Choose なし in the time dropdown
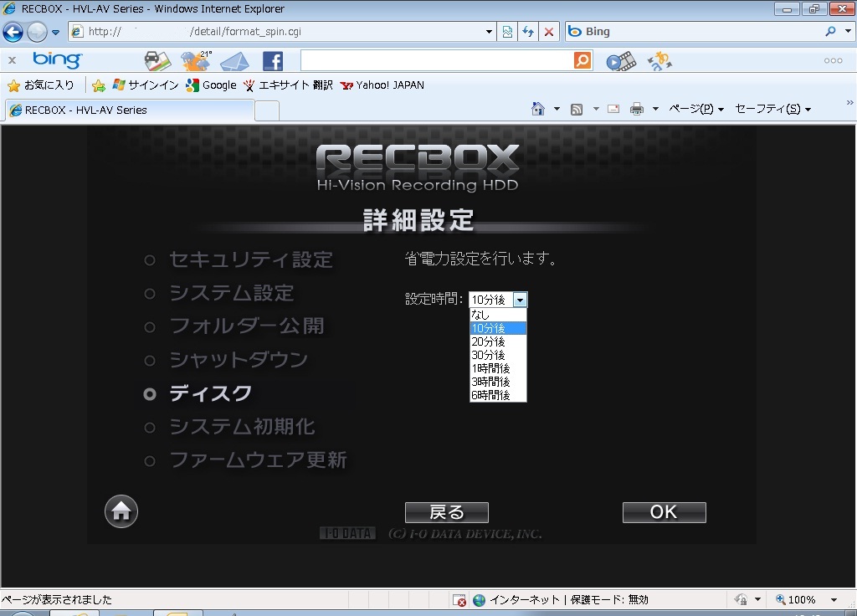Viewport: 857px width, 616px height. 480,315
